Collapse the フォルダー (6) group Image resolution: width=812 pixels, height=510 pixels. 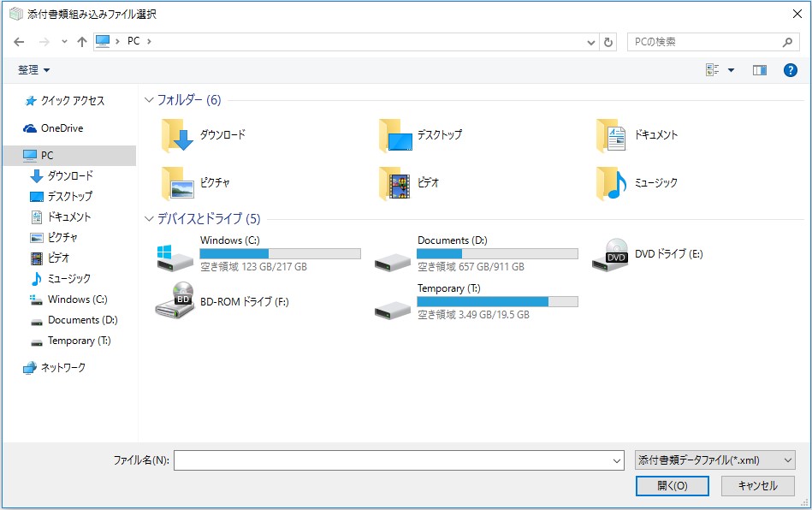149,100
